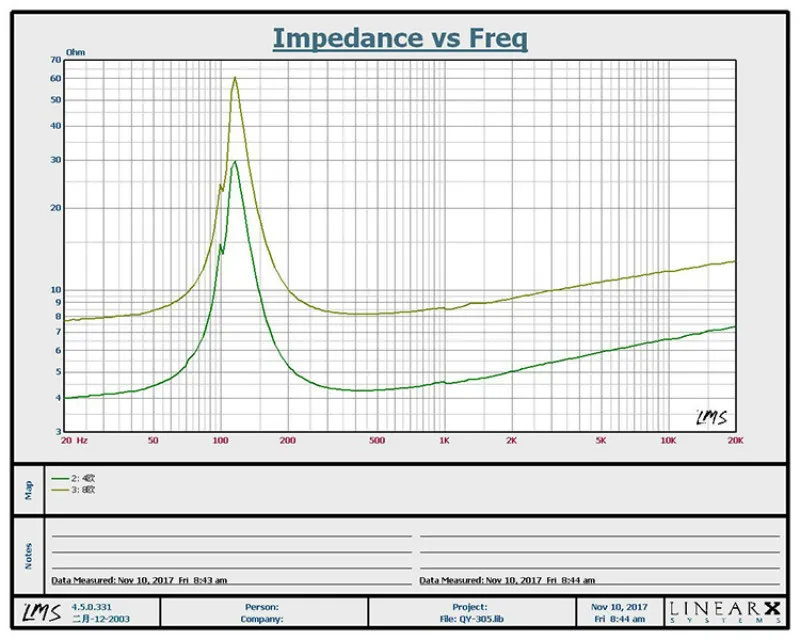Click the '6' Ohm axis label
The height and width of the screenshot is (640, 800).
point(58,351)
